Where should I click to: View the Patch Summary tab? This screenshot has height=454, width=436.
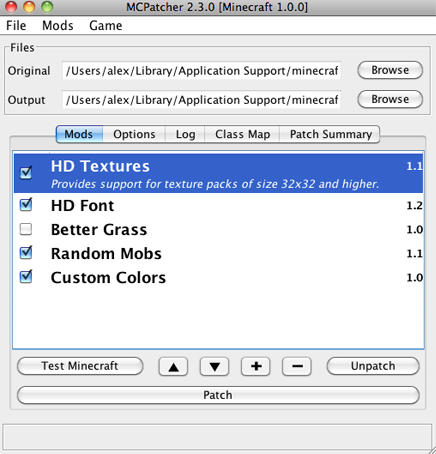pyautogui.click(x=330, y=134)
